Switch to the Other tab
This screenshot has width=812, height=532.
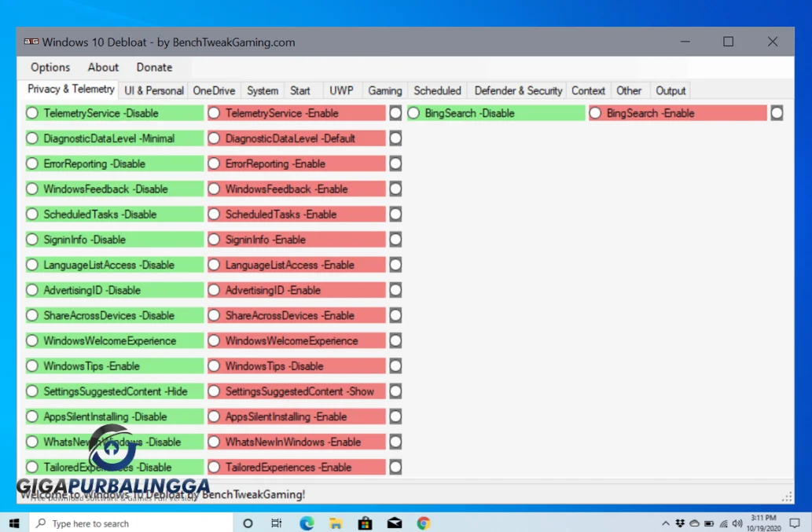[629, 90]
